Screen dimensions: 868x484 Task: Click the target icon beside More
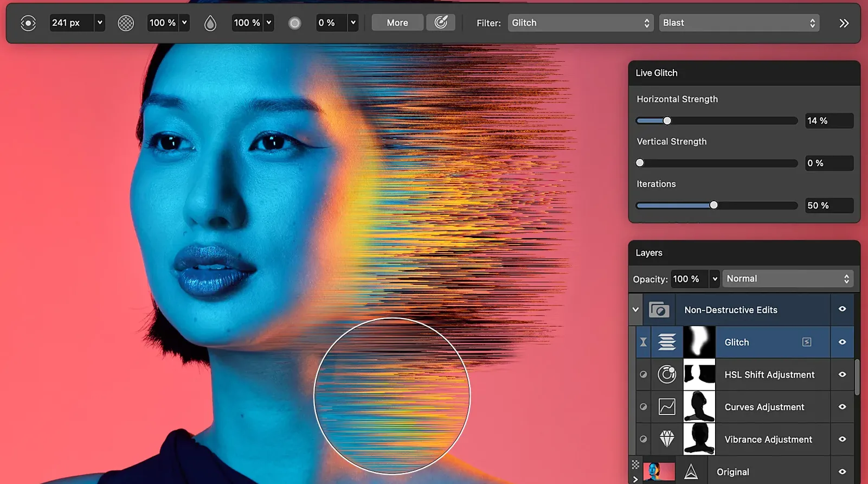pos(441,22)
